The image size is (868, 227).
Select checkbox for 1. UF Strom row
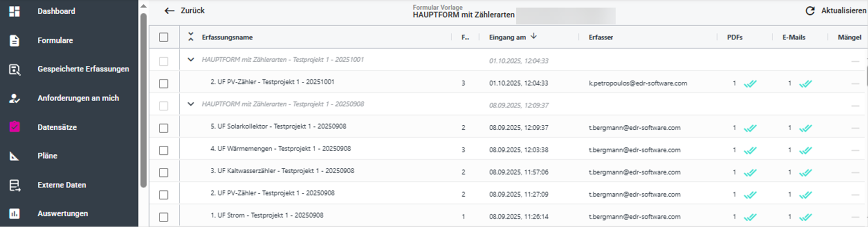pyautogui.click(x=164, y=217)
